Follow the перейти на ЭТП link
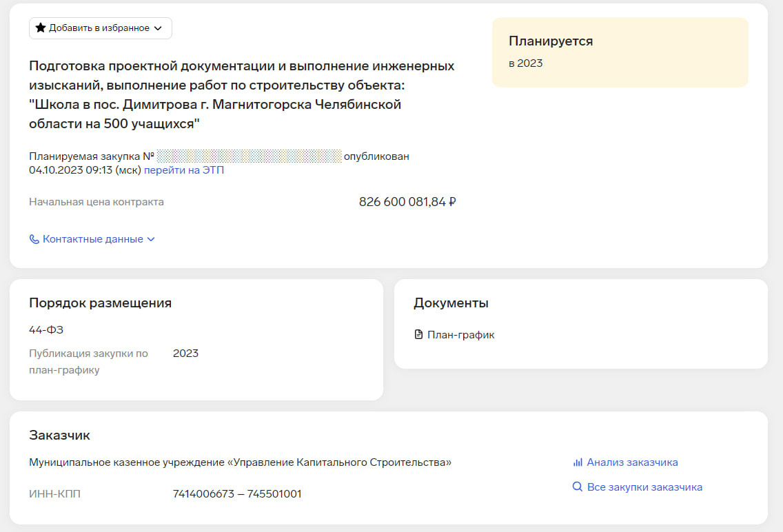Viewport: 783px width, 532px height. click(183, 170)
